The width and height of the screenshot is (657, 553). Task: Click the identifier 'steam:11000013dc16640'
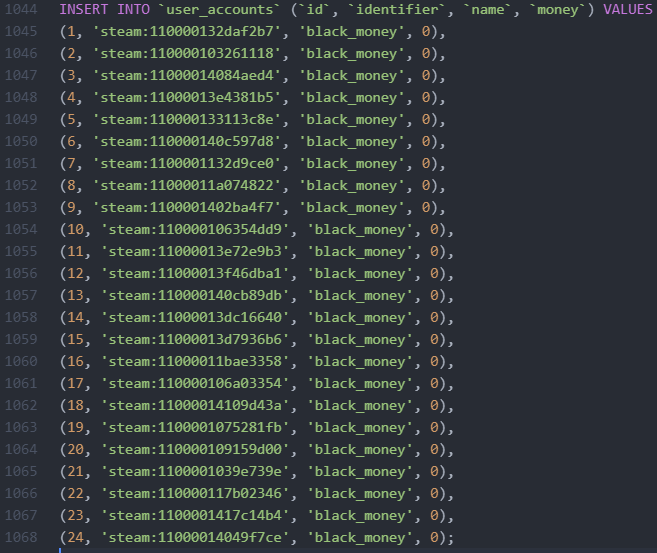click(x=195, y=317)
